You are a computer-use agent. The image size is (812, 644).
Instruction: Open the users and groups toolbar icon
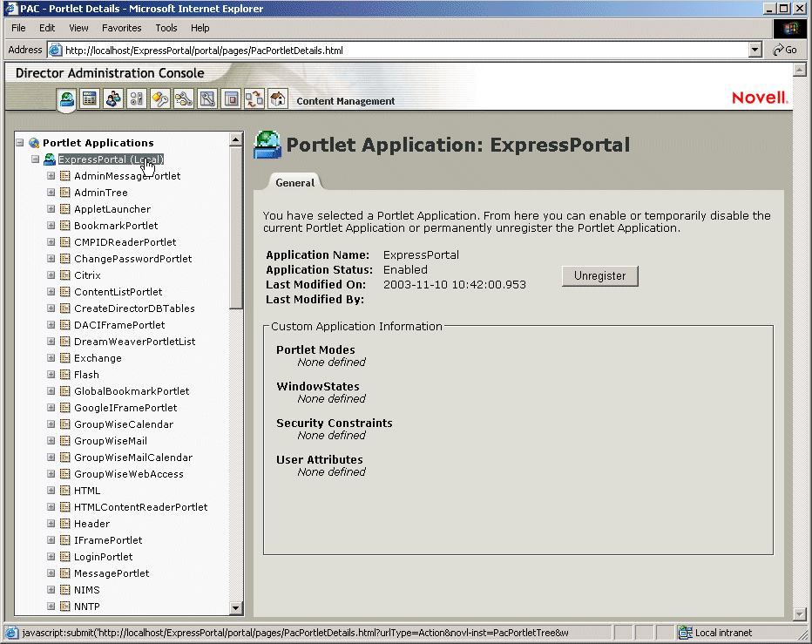click(x=112, y=99)
